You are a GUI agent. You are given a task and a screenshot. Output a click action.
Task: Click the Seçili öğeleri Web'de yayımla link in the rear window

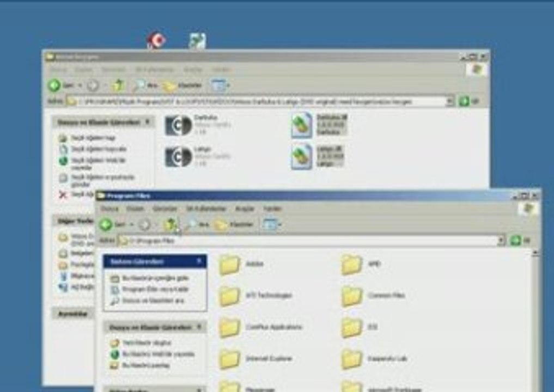coord(99,163)
